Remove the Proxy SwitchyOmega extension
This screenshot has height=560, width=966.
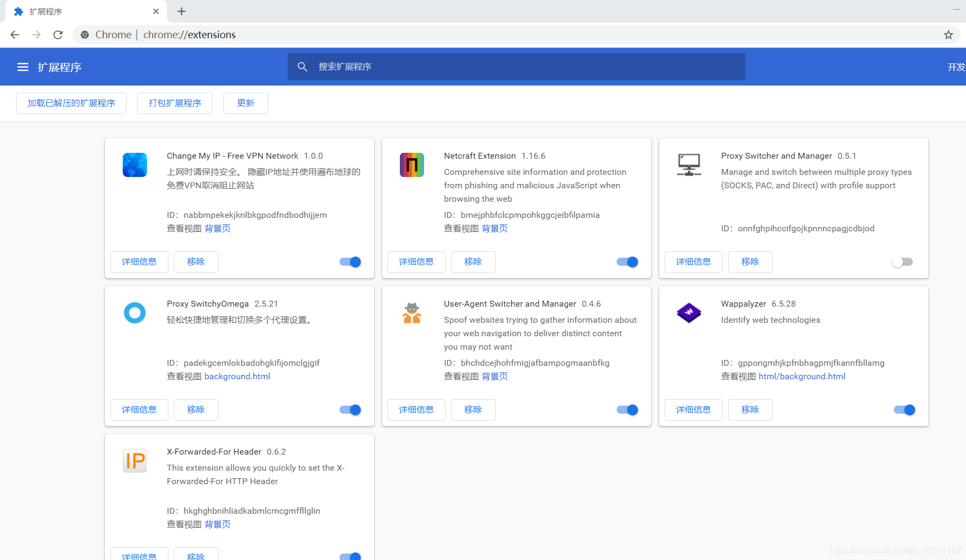coord(196,410)
